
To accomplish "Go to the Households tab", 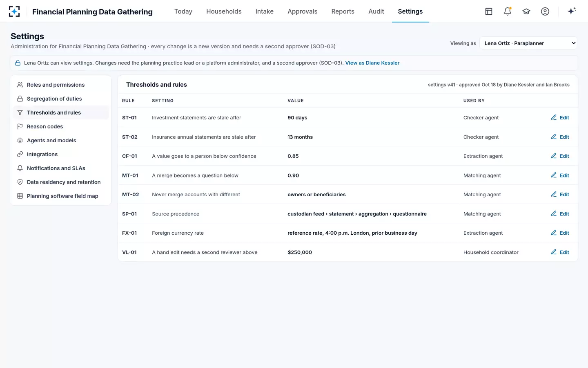I will tap(224, 11).
